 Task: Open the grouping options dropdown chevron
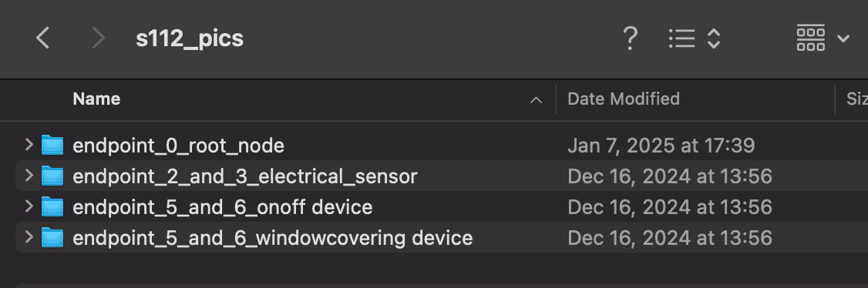pos(843,39)
